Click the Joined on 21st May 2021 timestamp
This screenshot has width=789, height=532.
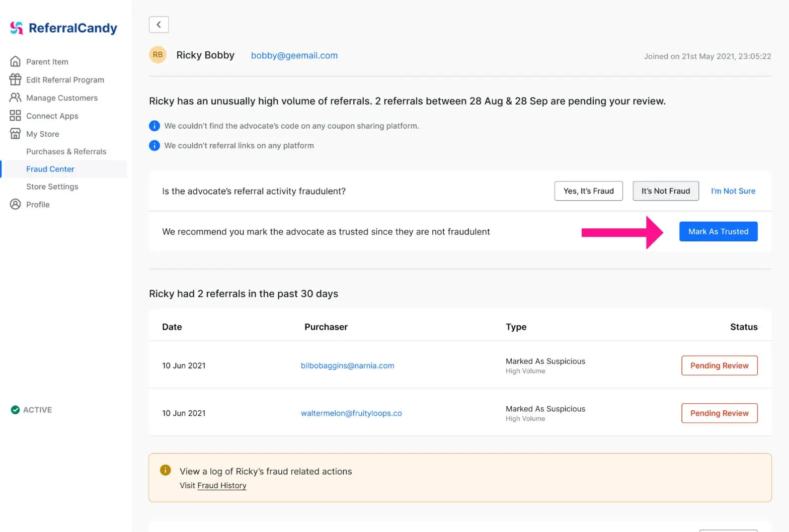click(707, 56)
